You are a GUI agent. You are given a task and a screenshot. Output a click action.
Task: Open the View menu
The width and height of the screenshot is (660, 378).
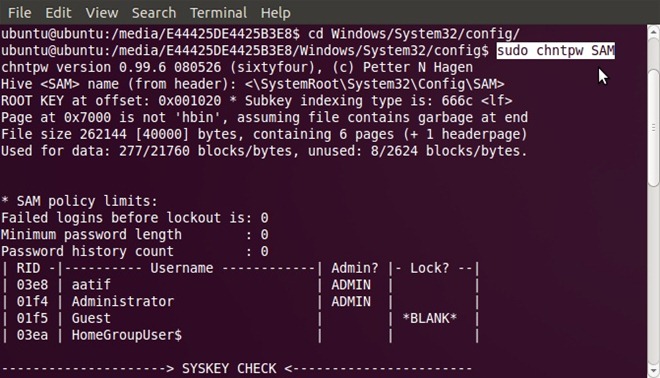tap(101, 13)
